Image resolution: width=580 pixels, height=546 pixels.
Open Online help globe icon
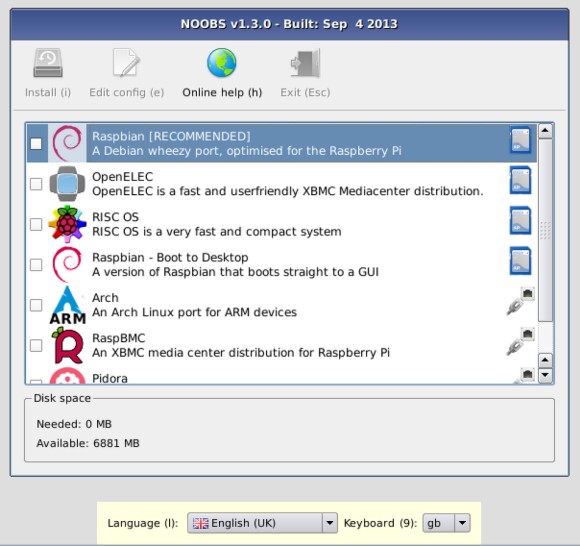point(222,63)
